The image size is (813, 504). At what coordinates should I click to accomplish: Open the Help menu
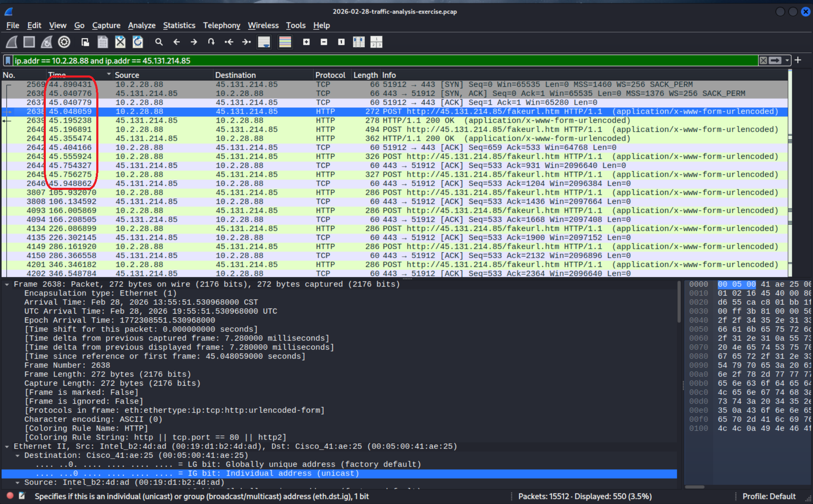click(321, 25)
